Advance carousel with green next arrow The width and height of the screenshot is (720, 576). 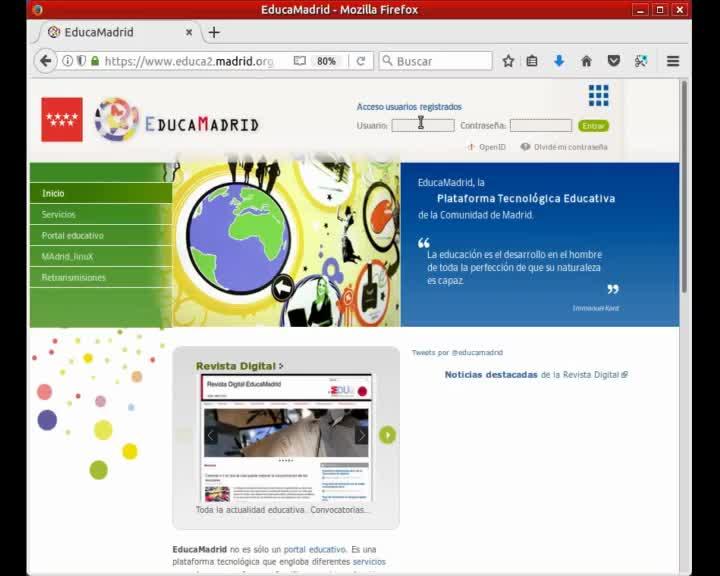click(x=387, y=435)
